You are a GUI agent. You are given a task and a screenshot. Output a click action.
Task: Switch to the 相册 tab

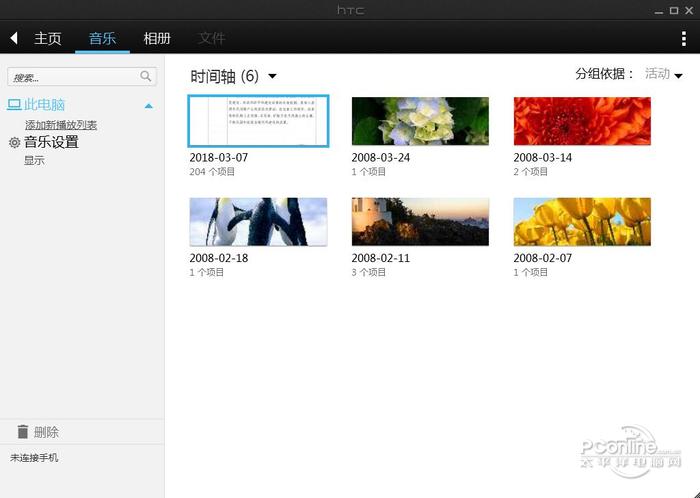157,38
